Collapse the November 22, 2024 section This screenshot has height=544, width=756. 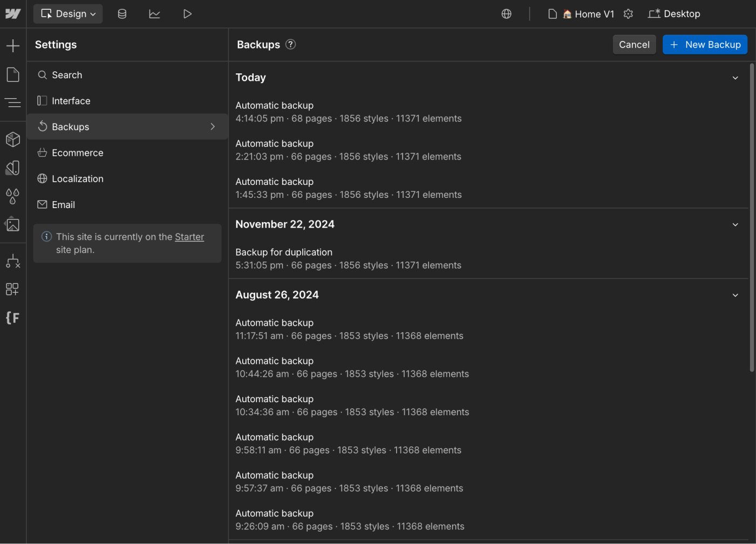735,224
